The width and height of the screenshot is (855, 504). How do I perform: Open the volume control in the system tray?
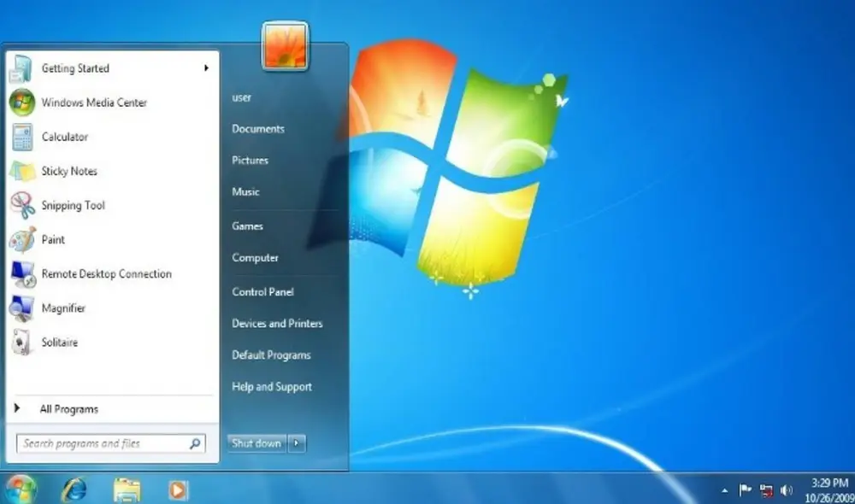click(785, 489)
